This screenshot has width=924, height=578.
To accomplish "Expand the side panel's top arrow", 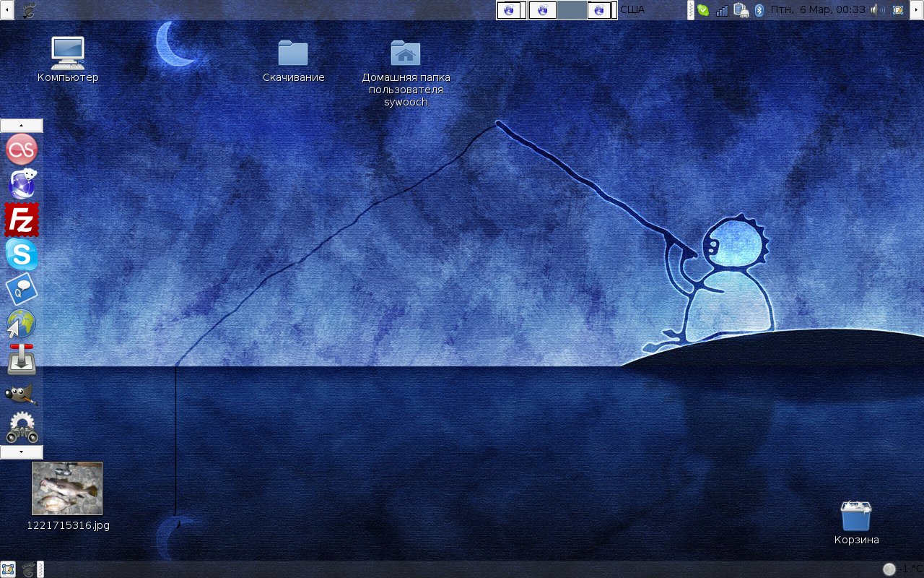I will tap(22, 126).
